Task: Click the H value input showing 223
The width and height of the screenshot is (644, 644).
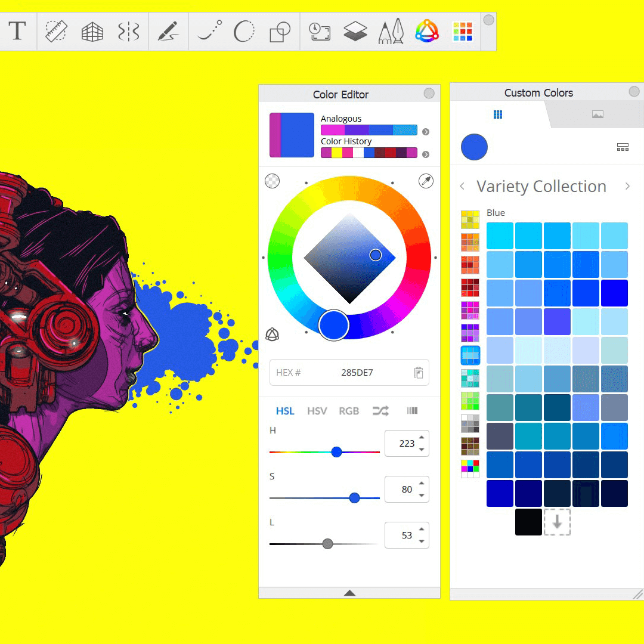Action: [407, 444]
